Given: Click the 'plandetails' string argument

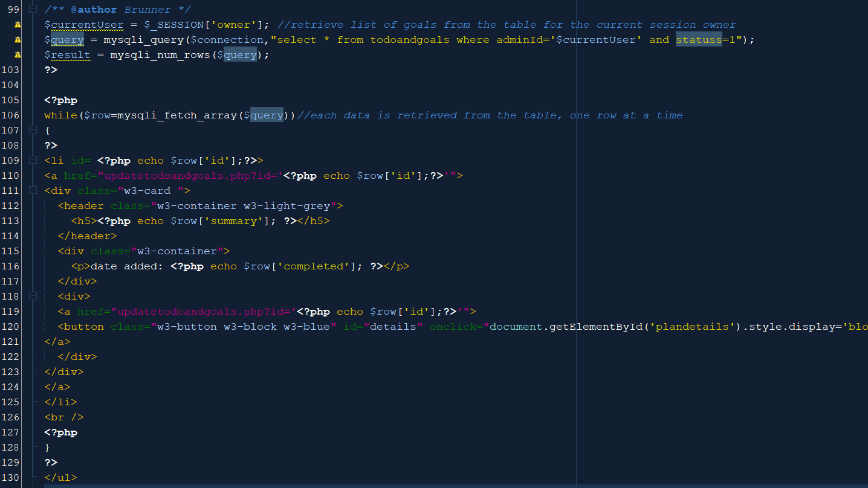Looking at the screenshot, I should [692, 327].
